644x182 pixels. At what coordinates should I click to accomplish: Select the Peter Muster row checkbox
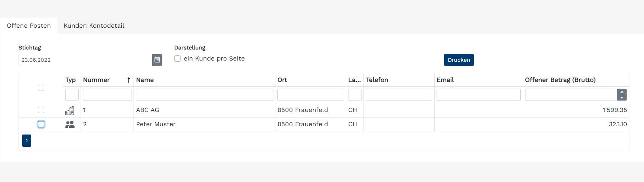point(41,124)
